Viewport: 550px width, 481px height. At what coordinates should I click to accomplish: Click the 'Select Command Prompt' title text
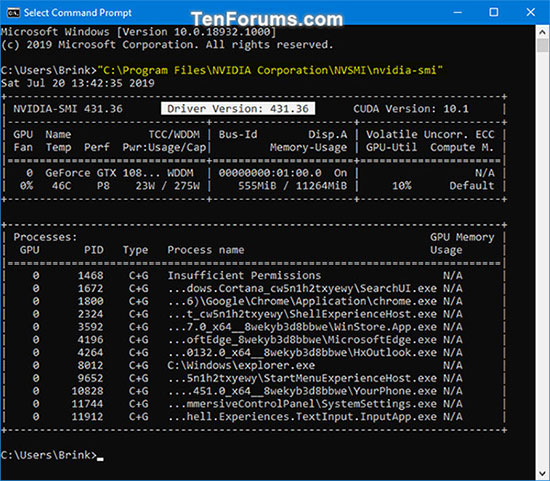click(78, 13)
